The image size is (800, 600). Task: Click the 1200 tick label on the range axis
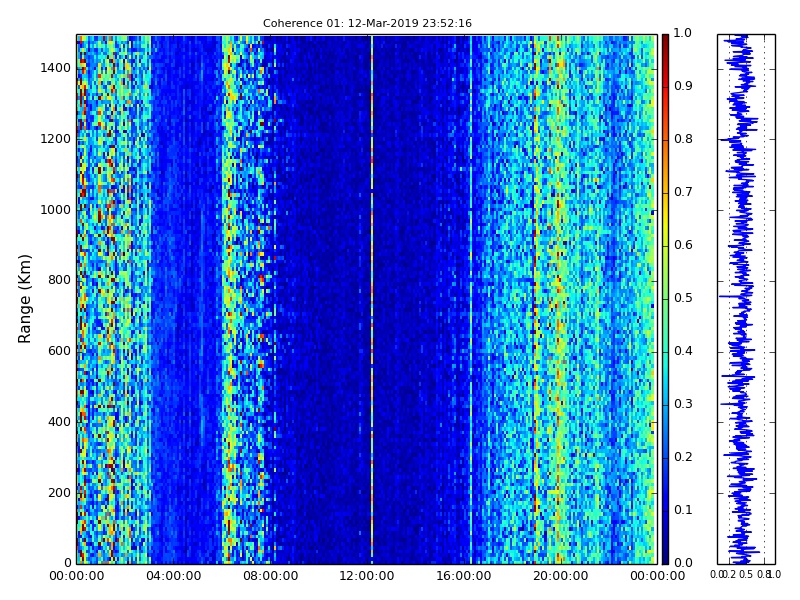click(56, 139)
